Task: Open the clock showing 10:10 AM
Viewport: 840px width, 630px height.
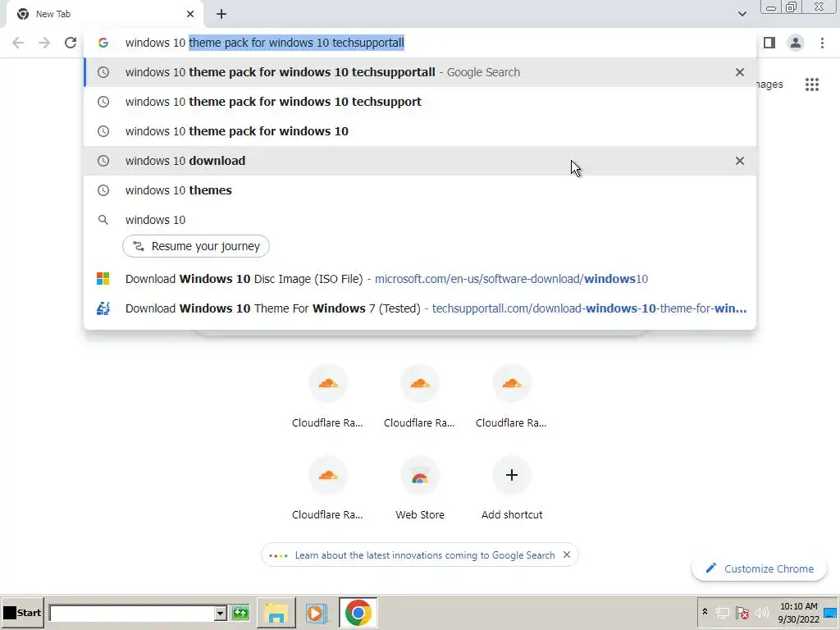Action: coord(798,613)
